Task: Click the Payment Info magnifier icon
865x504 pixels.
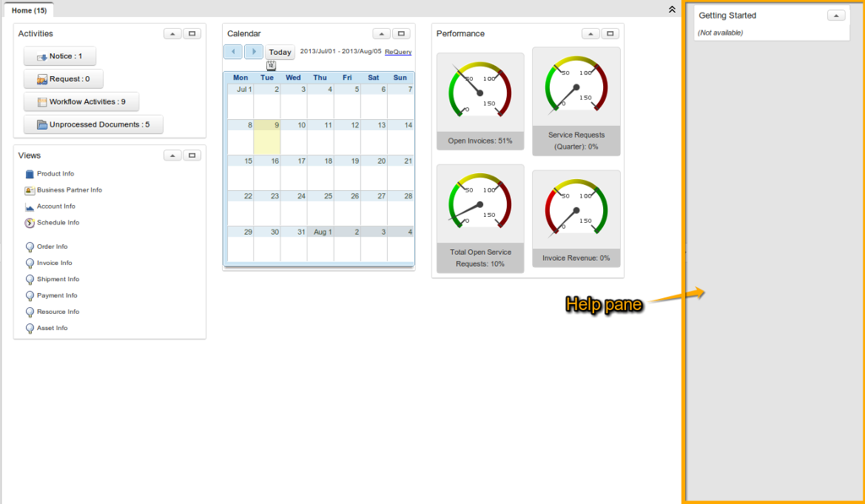Action: pos(30,296)
